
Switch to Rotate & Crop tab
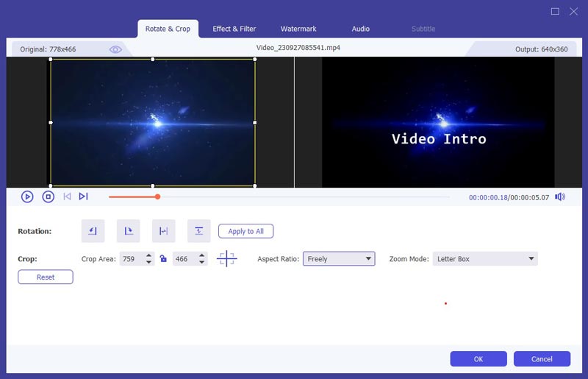pyautogui.click(x=168, y=29)
